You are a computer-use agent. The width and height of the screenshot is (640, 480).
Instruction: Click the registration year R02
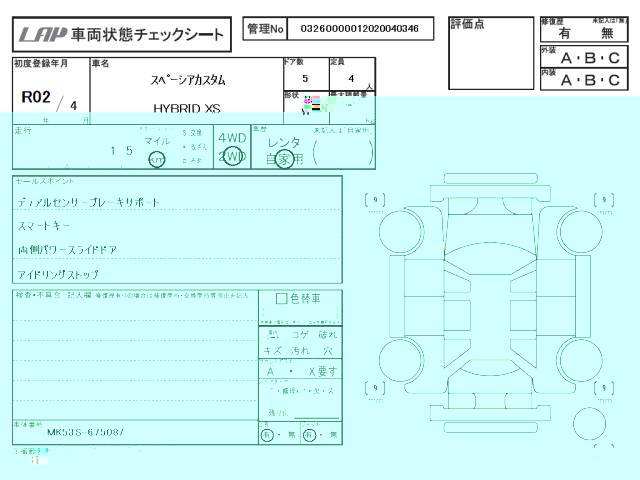[36, 97]
